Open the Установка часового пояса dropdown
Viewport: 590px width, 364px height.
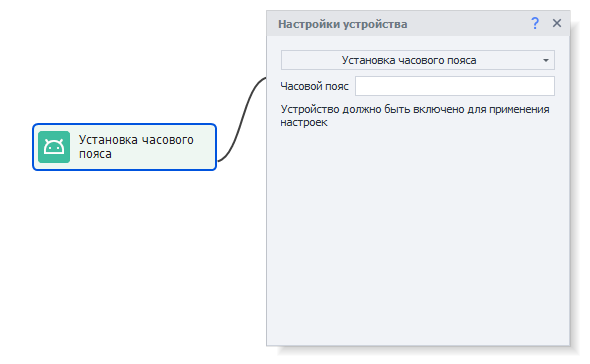[418, 60]
